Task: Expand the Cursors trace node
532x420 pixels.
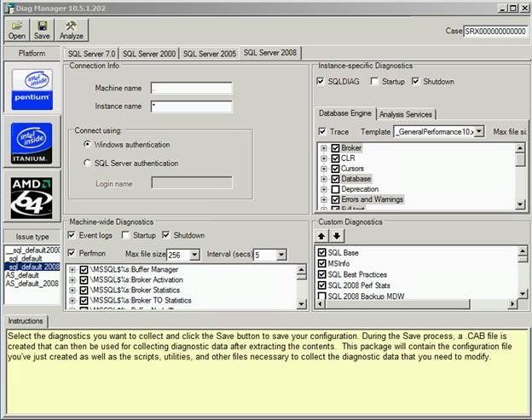Action: pyautogui.click(x=324, y=169)
